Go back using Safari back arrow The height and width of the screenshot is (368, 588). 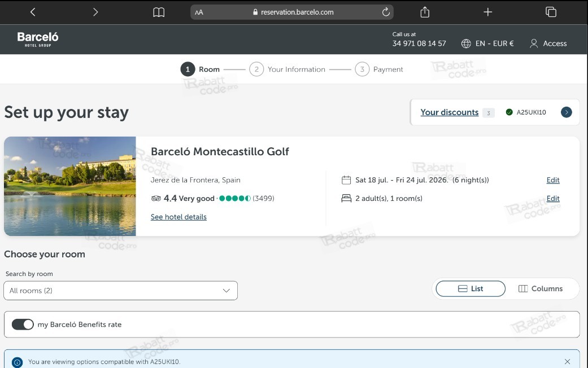point(33,12)
